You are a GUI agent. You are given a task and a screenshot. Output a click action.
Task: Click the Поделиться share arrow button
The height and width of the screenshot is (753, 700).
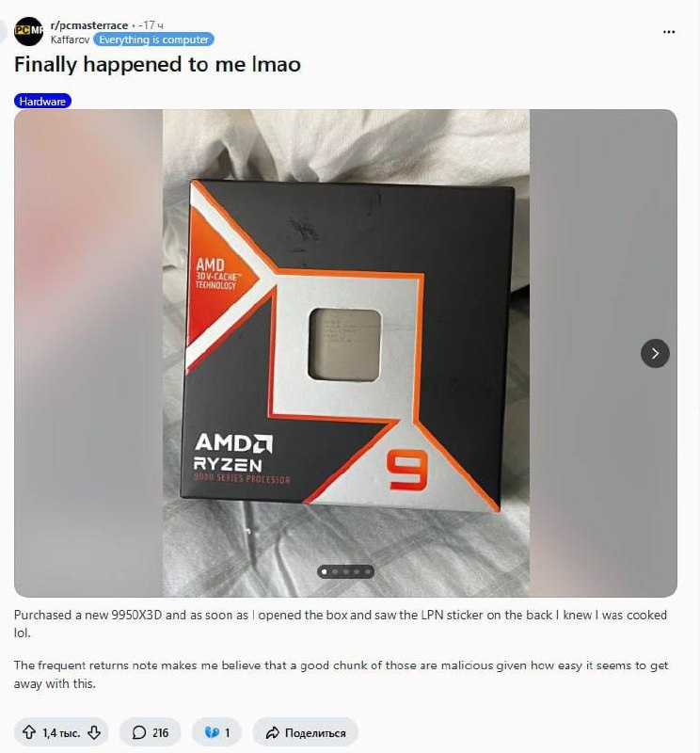(306, 732)
